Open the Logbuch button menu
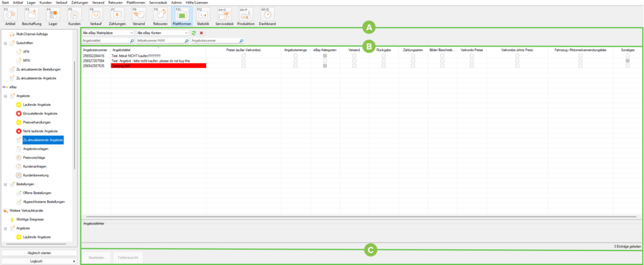Image resolution: width=644 pixels, height=265 pixels. (x=38, y=260)
